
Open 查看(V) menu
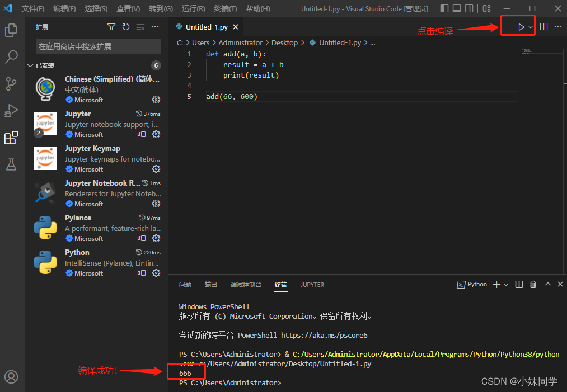[128, 9]
